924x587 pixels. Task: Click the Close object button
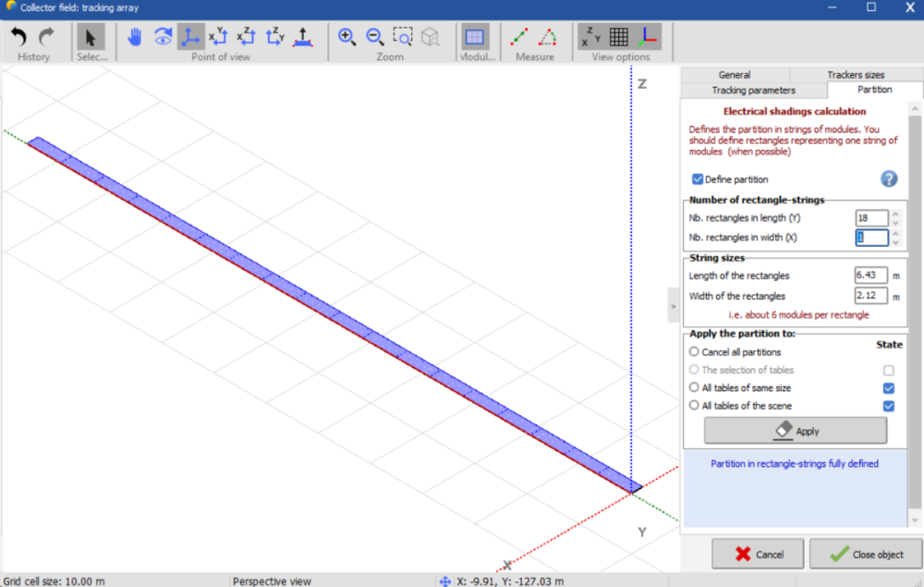866,555
